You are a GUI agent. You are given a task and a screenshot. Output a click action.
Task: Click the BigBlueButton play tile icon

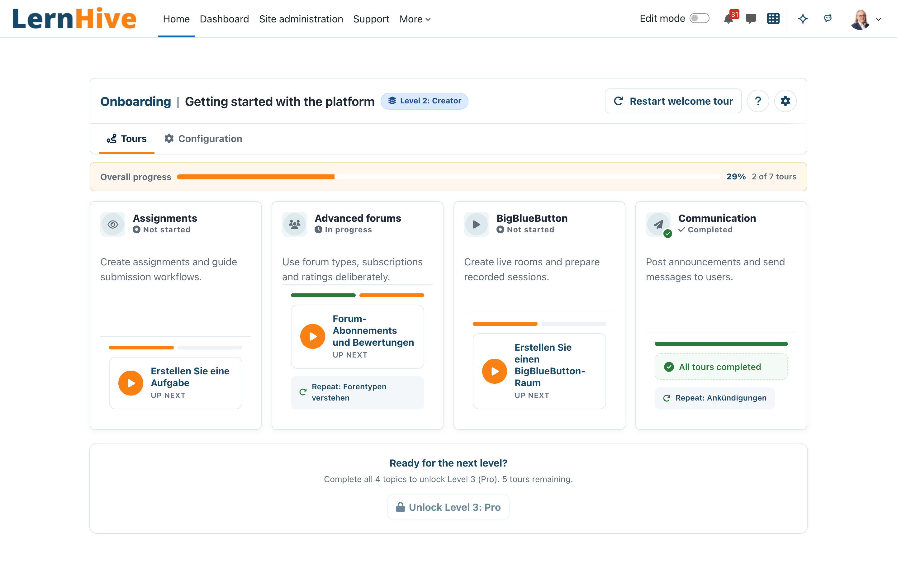[477, 224]
